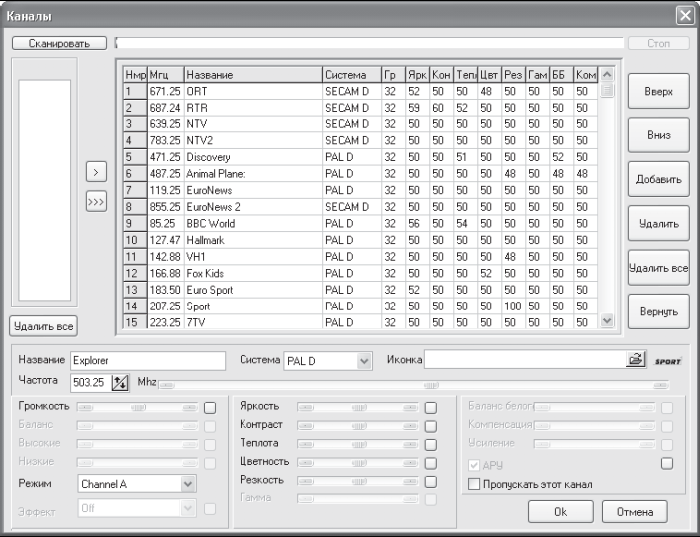
Task: Click the right-side Удалить button
Action: click(658, 224)
